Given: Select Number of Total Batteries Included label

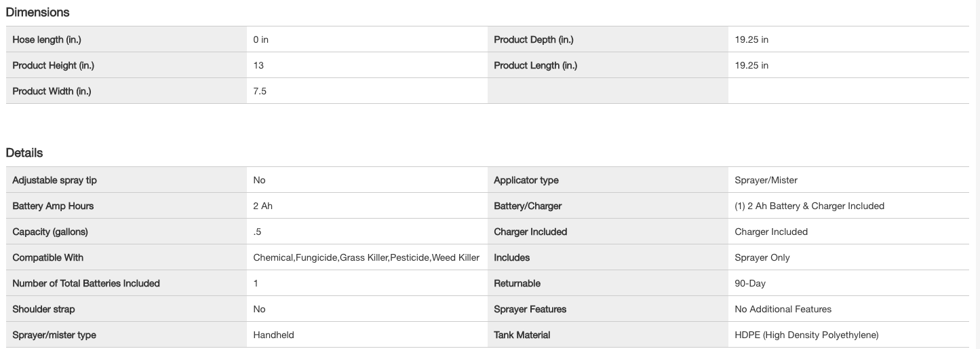Looking at the screenshot, I should point(86,283).
